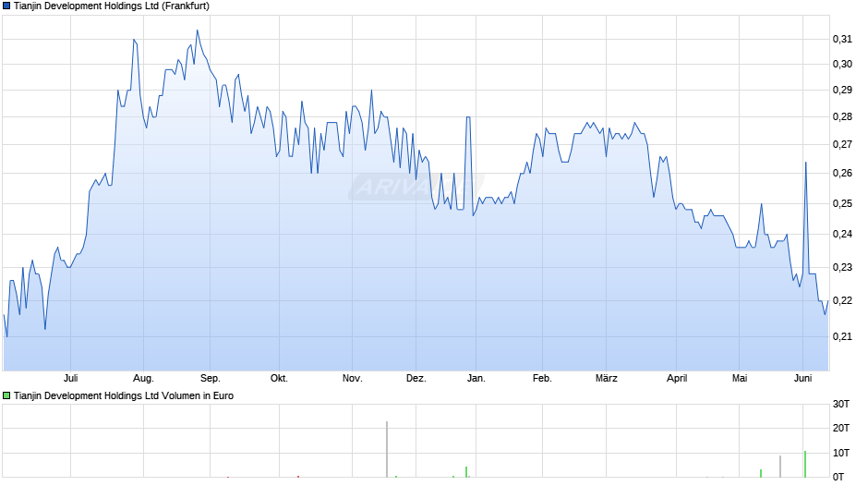Click the small green volume bar in mid May
The image size is (868, 486).
click(761, 473)
